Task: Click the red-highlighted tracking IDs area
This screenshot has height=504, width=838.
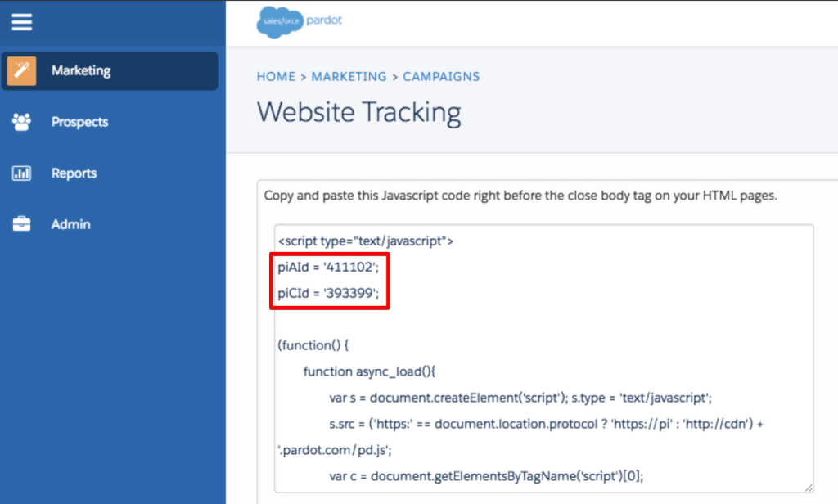Action: pyautogui.click(x=329, y=280)
